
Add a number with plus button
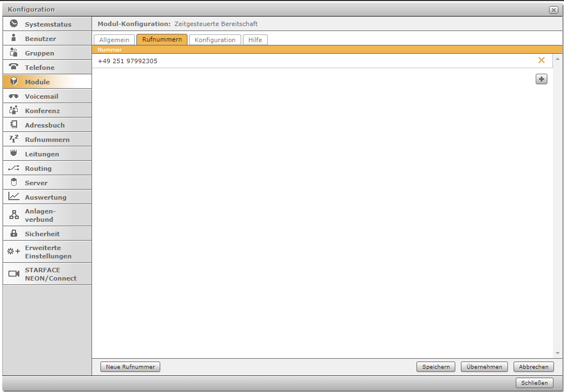(x=541, y=79)
